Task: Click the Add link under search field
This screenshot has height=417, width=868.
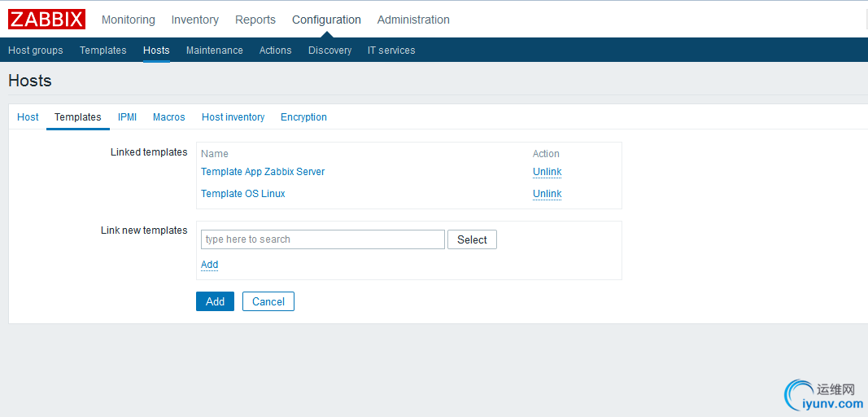Action: click(x=209, y=265)
